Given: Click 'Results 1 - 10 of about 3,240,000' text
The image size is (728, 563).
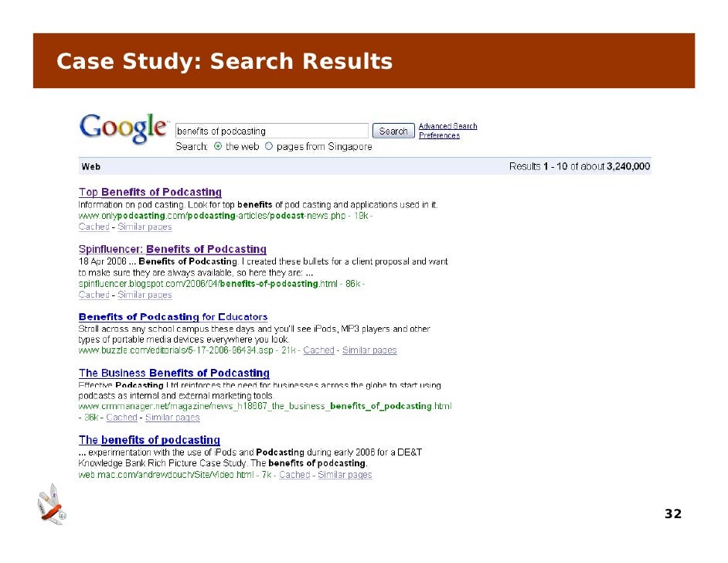Looking at the screenshot, I should [x=580, y=167].
